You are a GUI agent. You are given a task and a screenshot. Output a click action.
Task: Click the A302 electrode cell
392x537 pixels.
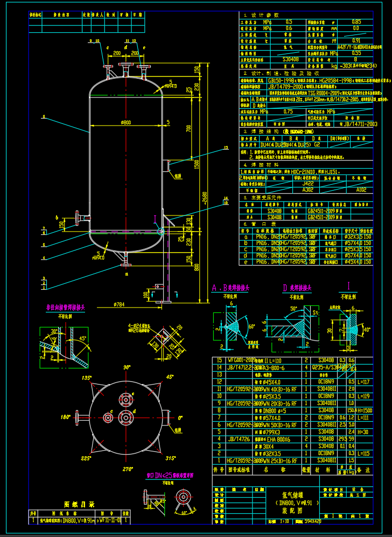click(308, 190)
